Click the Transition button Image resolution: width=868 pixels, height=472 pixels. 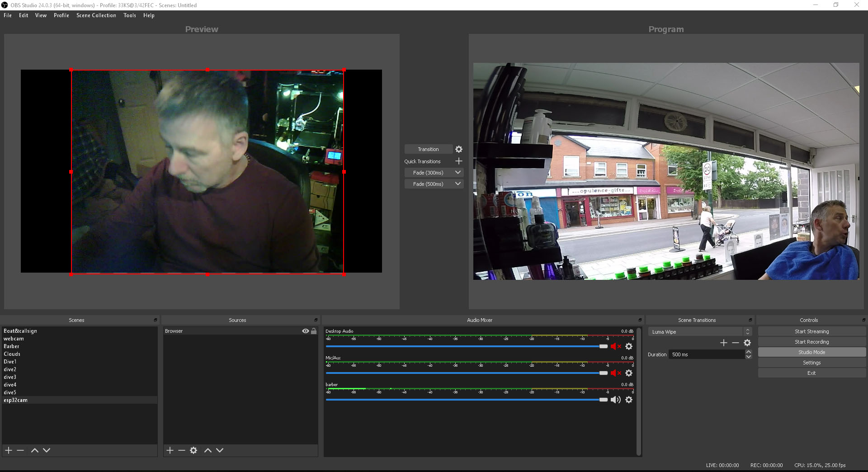(x=428, y=149)
